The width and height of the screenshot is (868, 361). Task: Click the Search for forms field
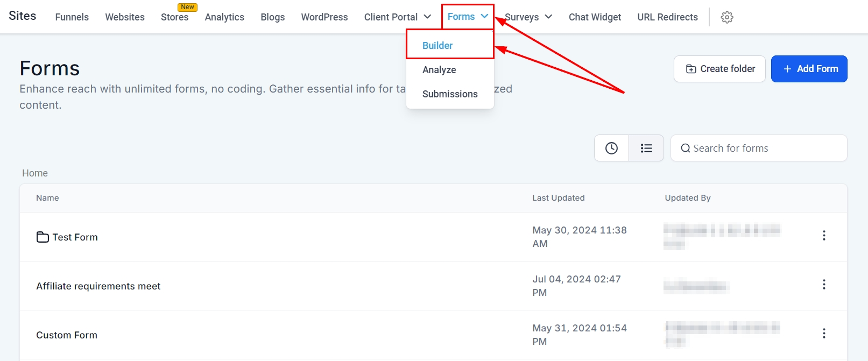(764, 148)
